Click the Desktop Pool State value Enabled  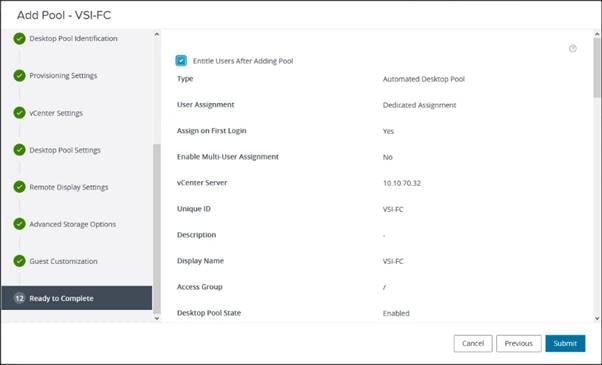point(396,313)
